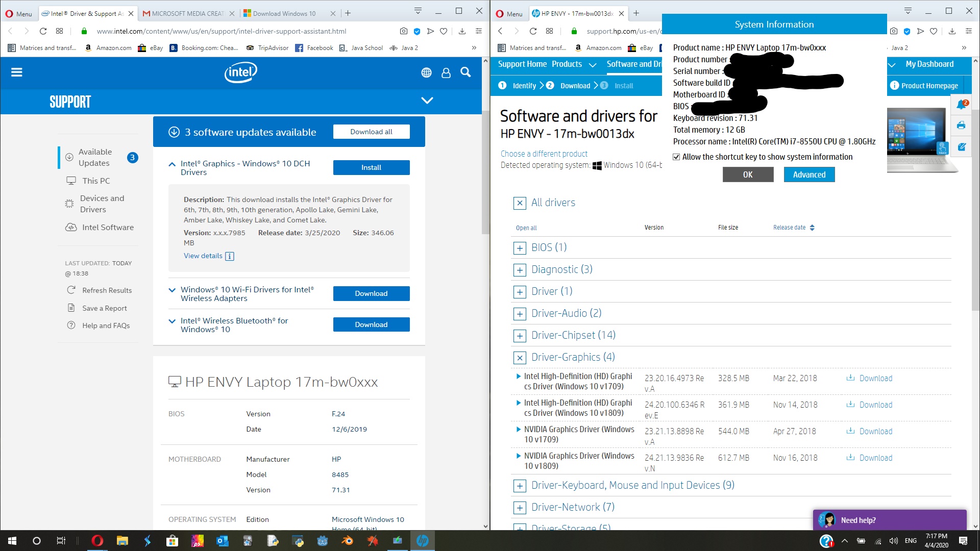The image size is (980, 551).
Task: Collapse the All drivers section
Action: click(x=520, y=203)
